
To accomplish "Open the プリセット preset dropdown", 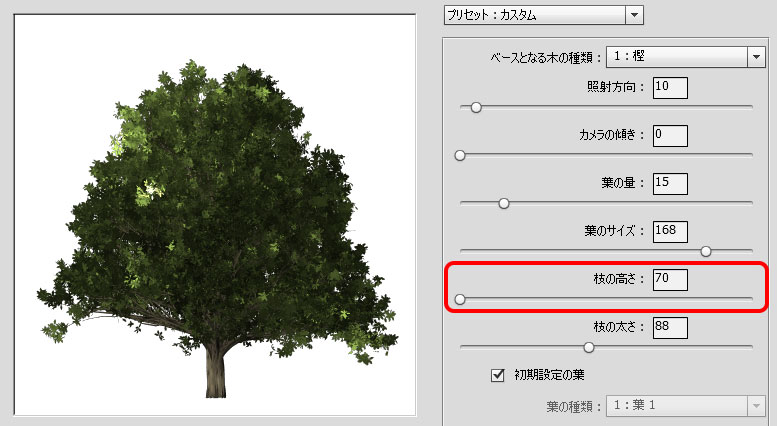I will [544, 15].
